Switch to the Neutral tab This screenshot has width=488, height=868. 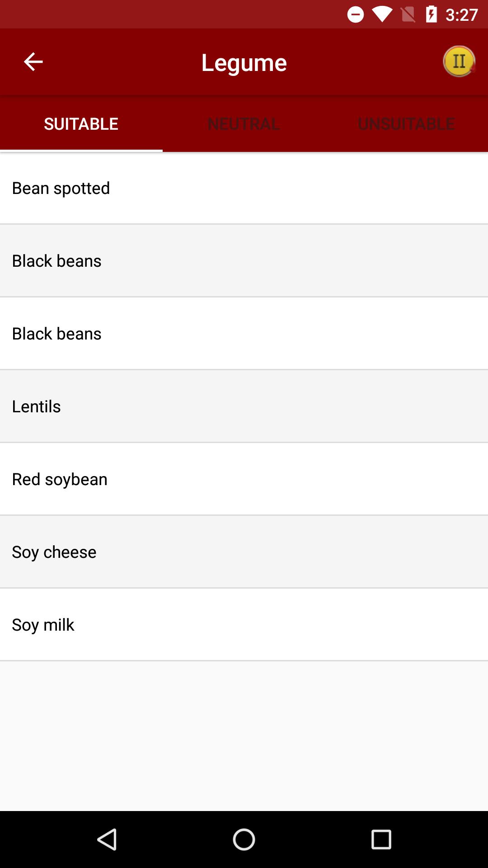tap(244, 124)
